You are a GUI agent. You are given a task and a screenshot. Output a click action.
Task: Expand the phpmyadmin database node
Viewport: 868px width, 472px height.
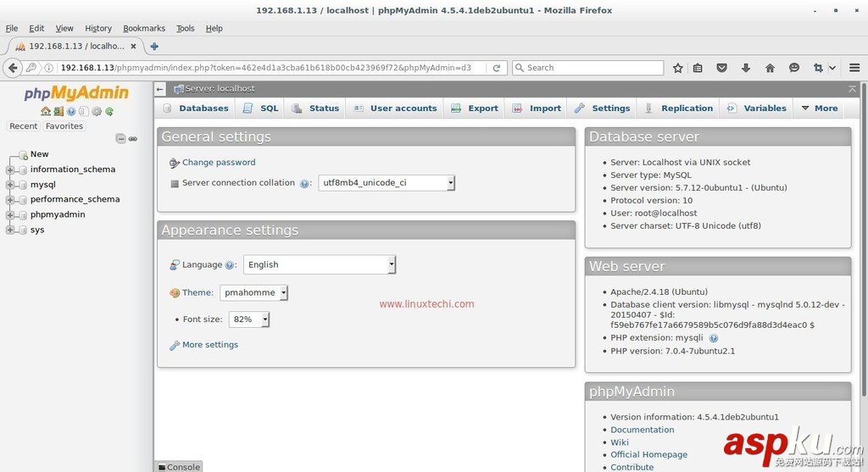(10, 214)
